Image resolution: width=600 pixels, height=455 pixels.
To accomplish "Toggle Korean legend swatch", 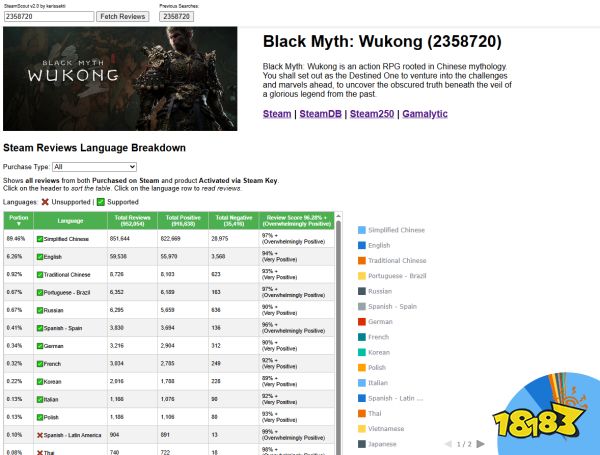I will (x=362, y=352).
